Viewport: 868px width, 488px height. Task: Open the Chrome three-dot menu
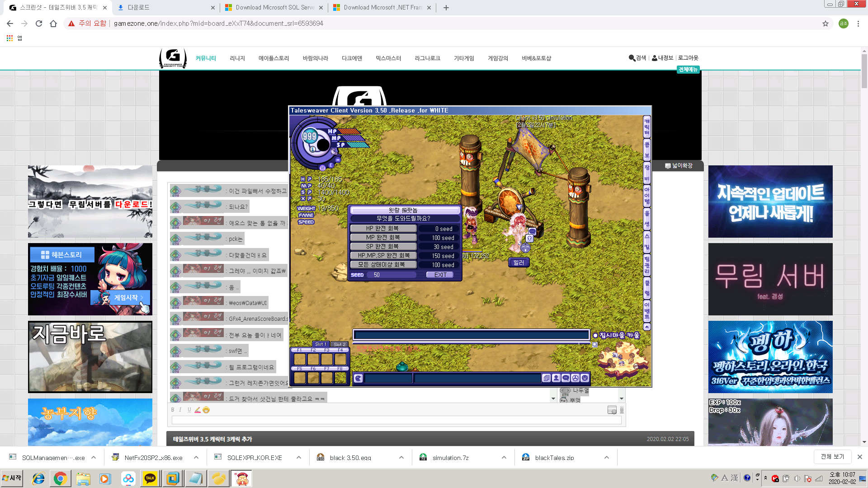[x=858, y=23]
